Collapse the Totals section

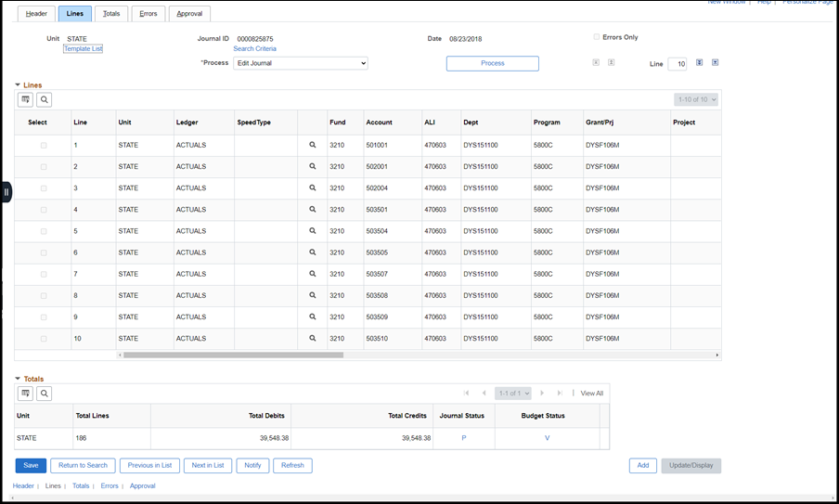[x=18, y=379]
